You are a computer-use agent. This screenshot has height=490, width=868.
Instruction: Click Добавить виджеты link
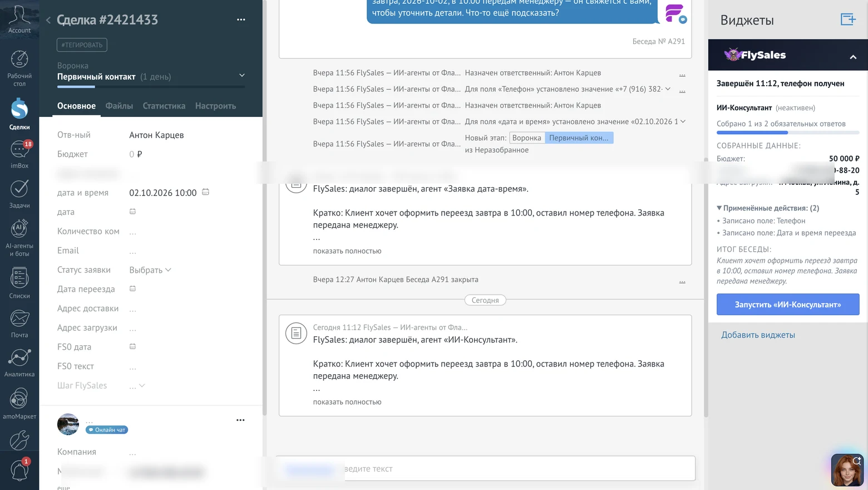click(758, 335)
